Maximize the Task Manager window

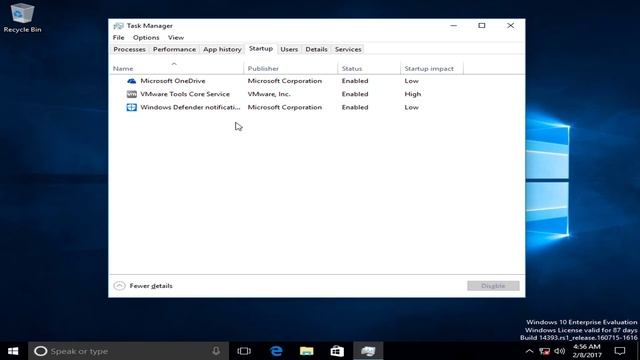482,26
